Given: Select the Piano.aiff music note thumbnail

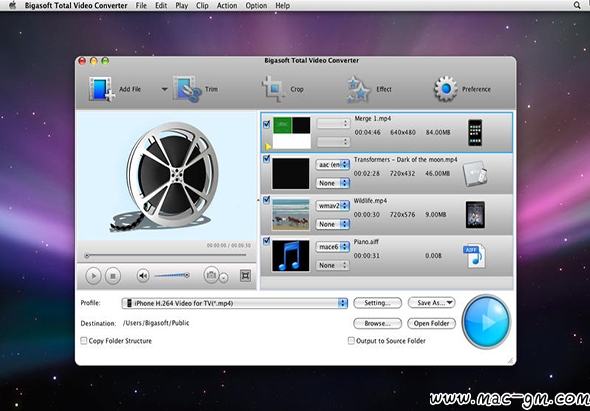Looking at the screenshot, I should coord(290,256).
